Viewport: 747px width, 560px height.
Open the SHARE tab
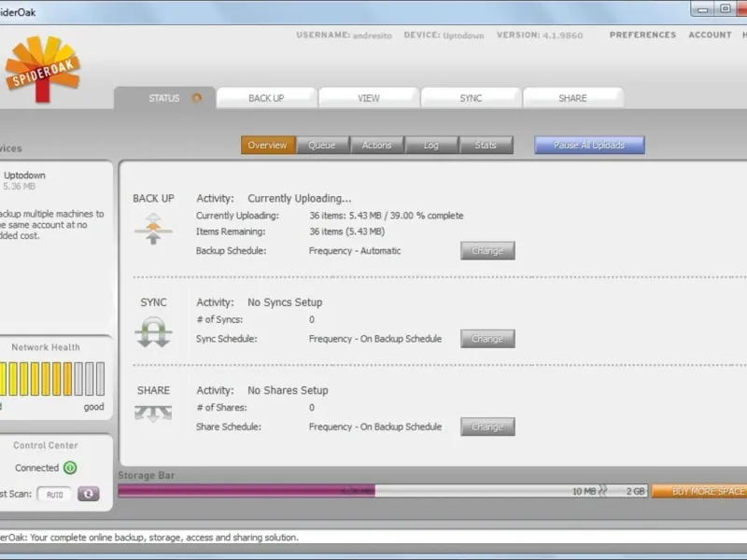572,98
